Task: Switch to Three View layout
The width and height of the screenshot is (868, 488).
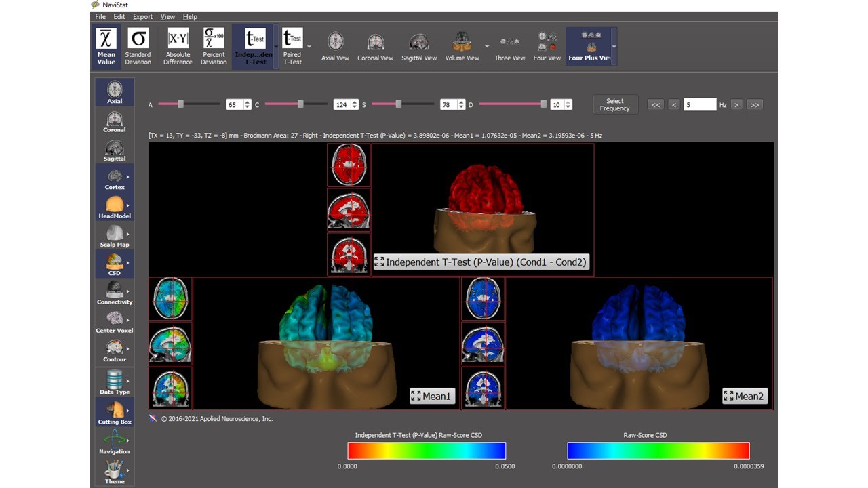Action: (510, 47)
